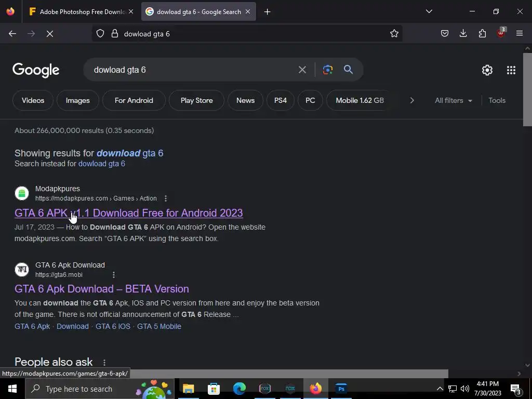Click the vertical page scrollbar thumb
532x399 pixels.
click(527, 89)
